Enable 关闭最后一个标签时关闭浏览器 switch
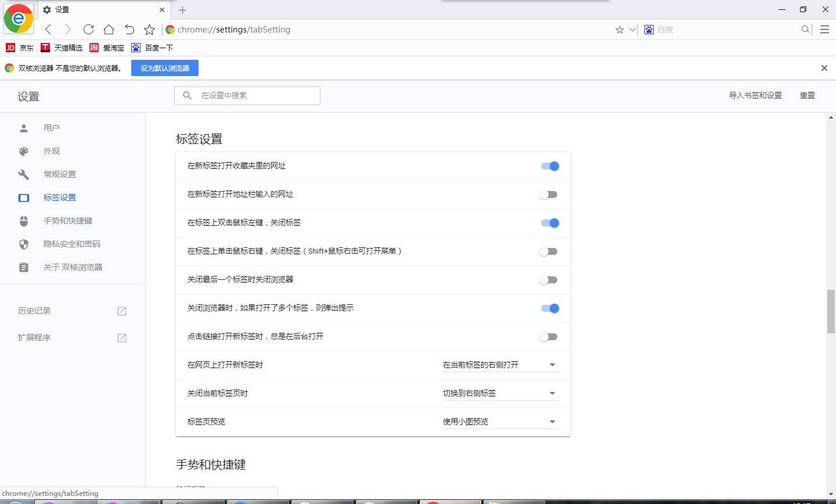 point(548,280)
